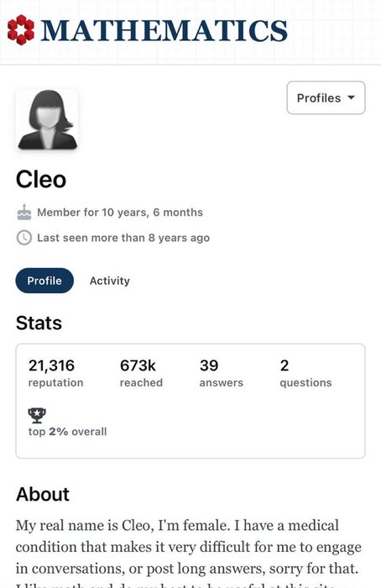Viewport: 381px width, 588px height.
Task: Open the Profiles dropdown
Action: (x=326, y=98)
